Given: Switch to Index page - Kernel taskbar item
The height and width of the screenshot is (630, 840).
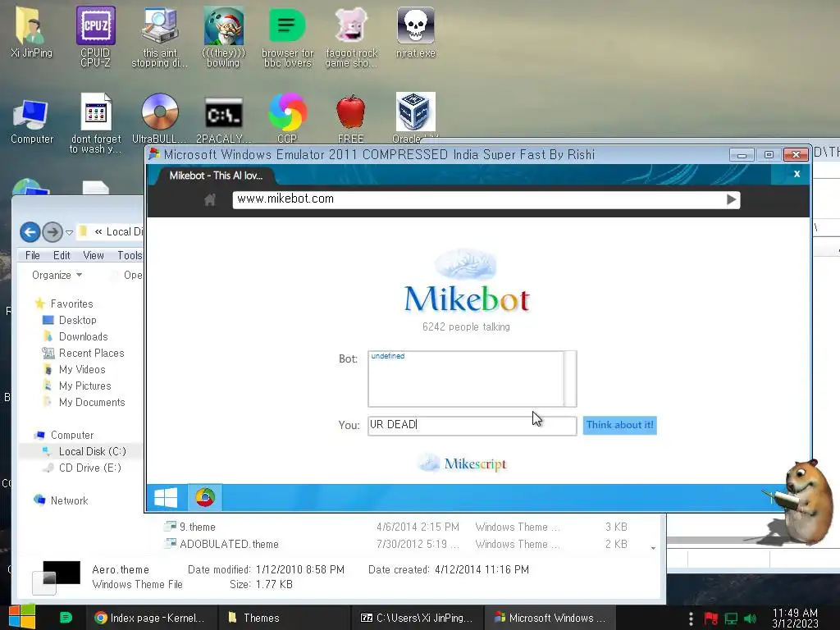Looking at the screenshot, I should [x=152, y=618].
